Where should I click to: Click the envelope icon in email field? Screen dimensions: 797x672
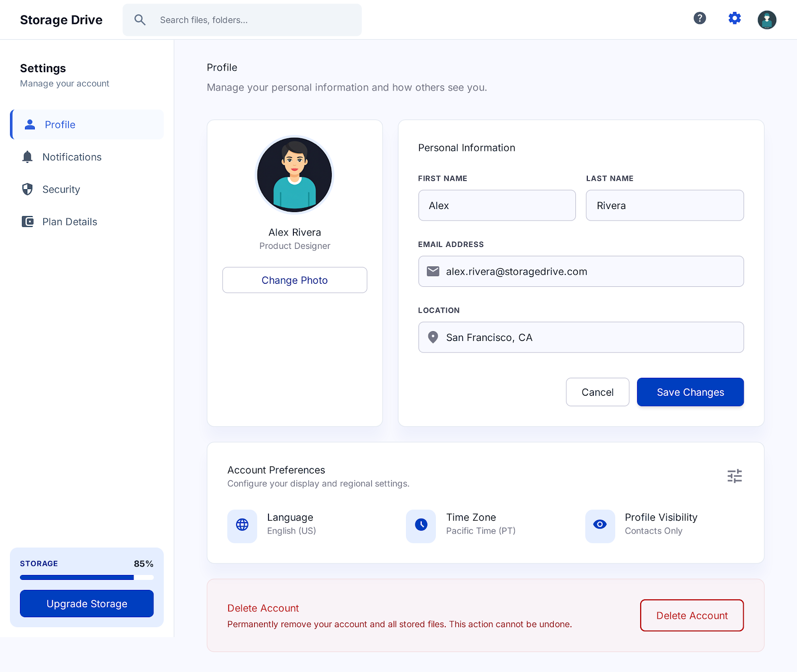(x=433, y=271)
